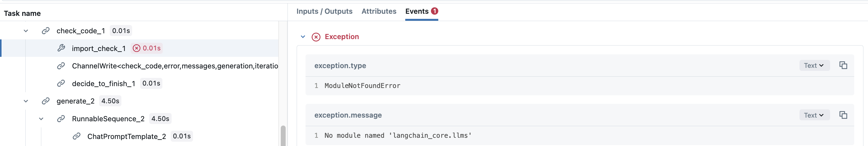
Task: Copy the exception.type value
Action: tap(843, 65)
